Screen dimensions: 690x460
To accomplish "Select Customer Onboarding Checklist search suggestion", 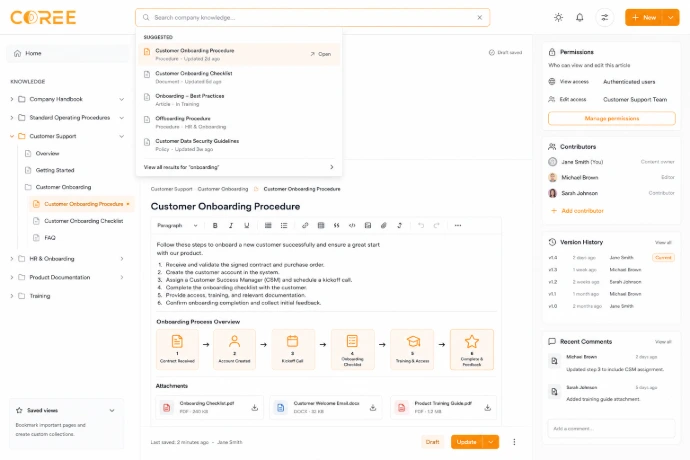I will pos(239,77).
